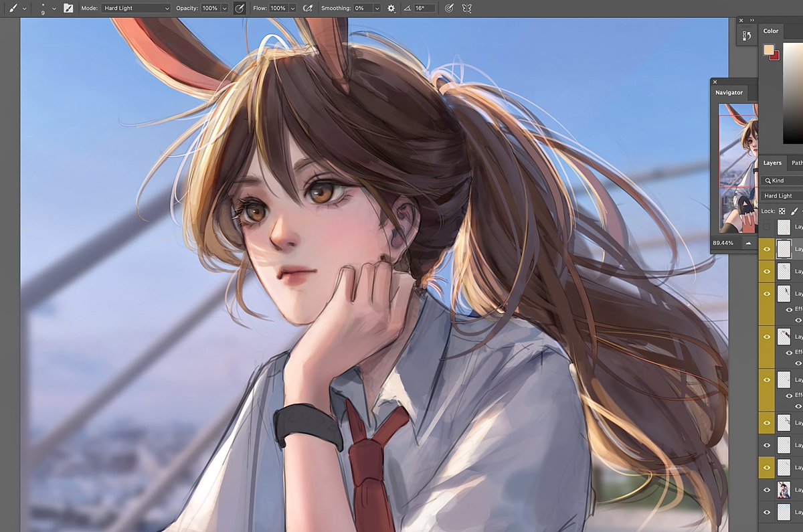
Task: Open the Flow slider dropdown arrow
Action: tap(292, 9)
